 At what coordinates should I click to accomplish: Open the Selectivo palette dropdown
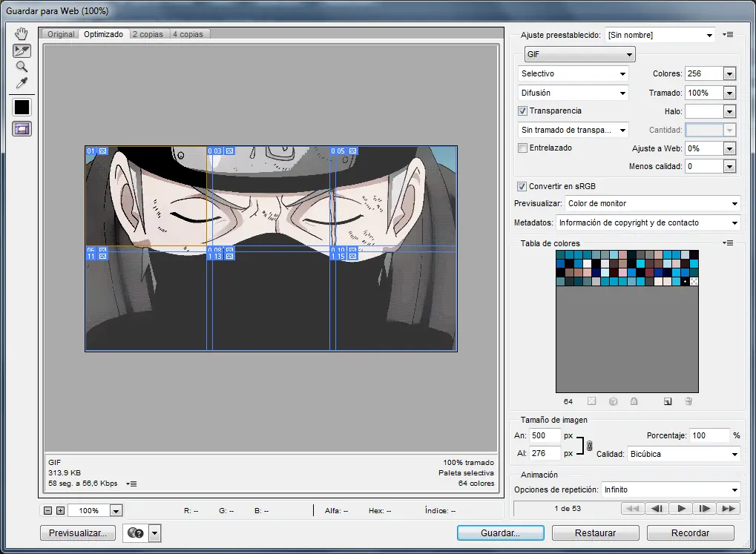tap(573, 73)
